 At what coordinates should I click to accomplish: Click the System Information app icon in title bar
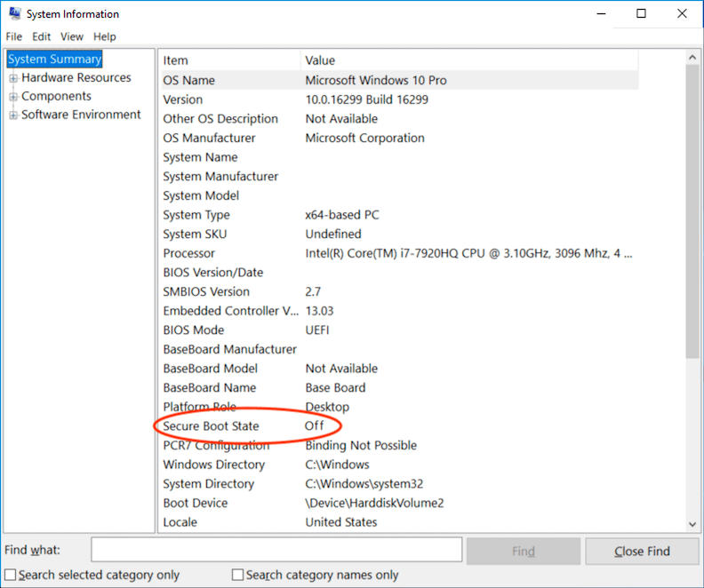[14, 14]
